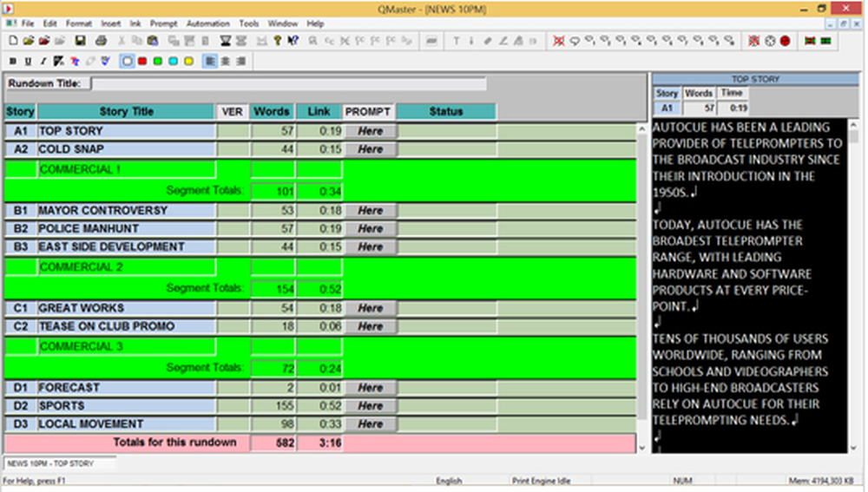This screenshot has width=868, height=492.
Task: Click the rightmost green bar icon in the toolbar
Action: [x=826, y=41]
